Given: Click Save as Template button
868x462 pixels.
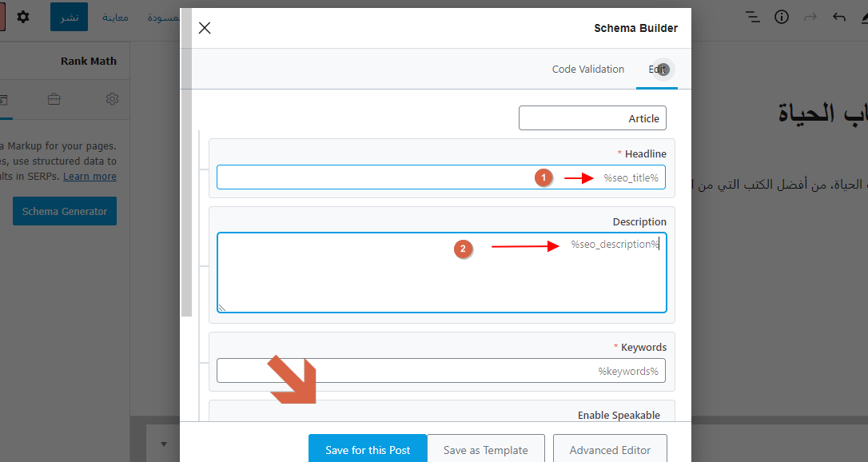Looking at the screenshot, I should click(486, 450).
